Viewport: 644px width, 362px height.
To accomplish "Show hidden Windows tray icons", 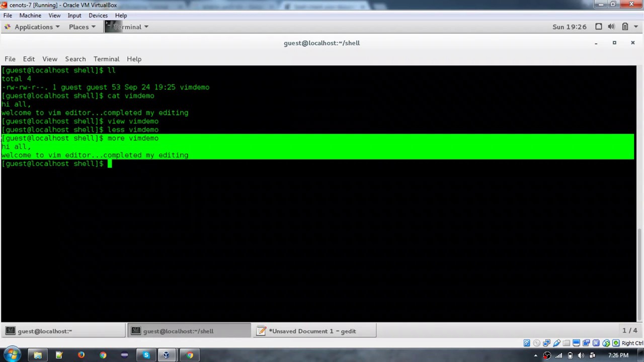I will 536,355.
